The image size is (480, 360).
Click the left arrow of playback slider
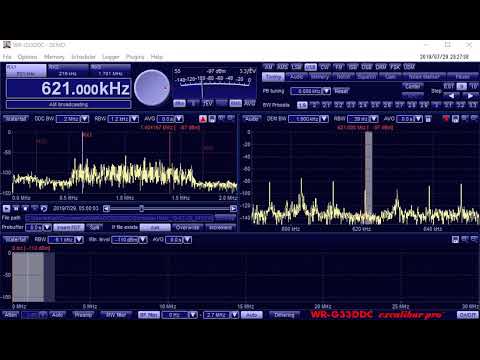pos(106,209)
